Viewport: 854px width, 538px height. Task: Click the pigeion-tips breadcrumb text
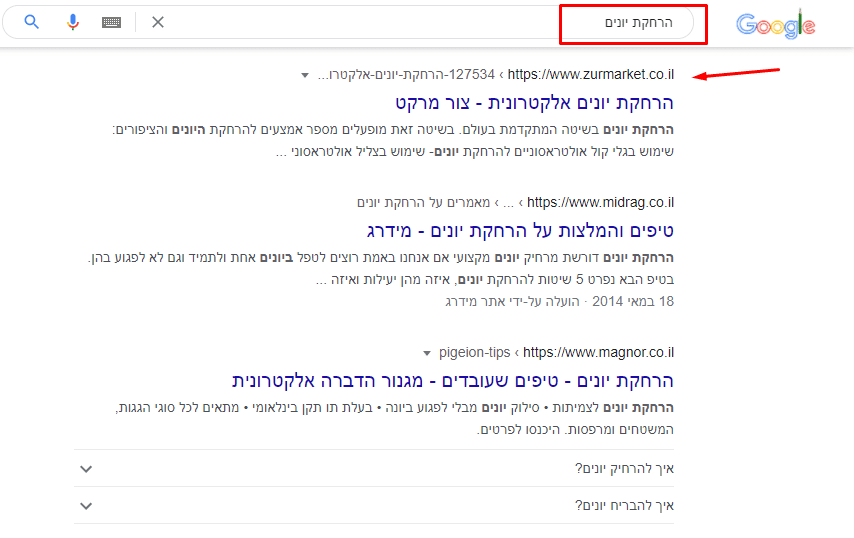[474, 352]
